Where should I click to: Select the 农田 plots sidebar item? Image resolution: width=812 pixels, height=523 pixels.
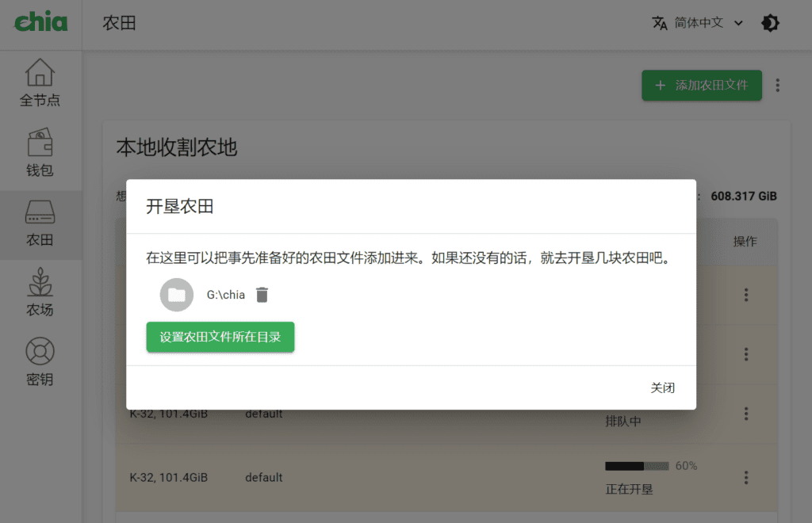[40, 224]
